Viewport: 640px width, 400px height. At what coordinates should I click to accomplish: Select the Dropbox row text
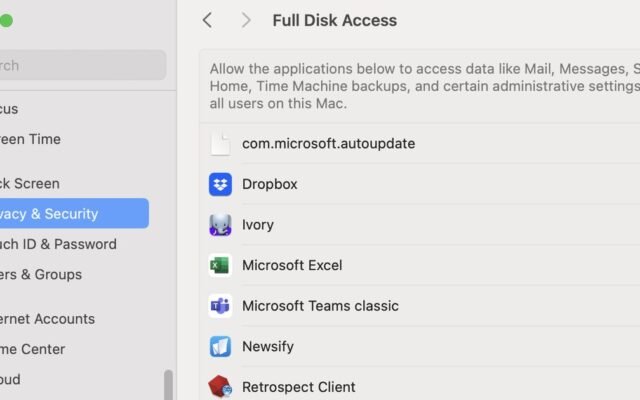[269, 184]
